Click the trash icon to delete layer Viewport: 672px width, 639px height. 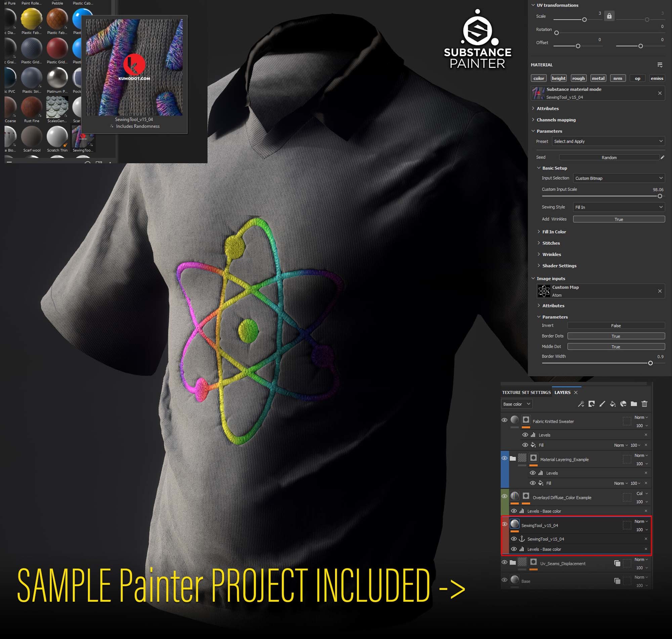644,404
